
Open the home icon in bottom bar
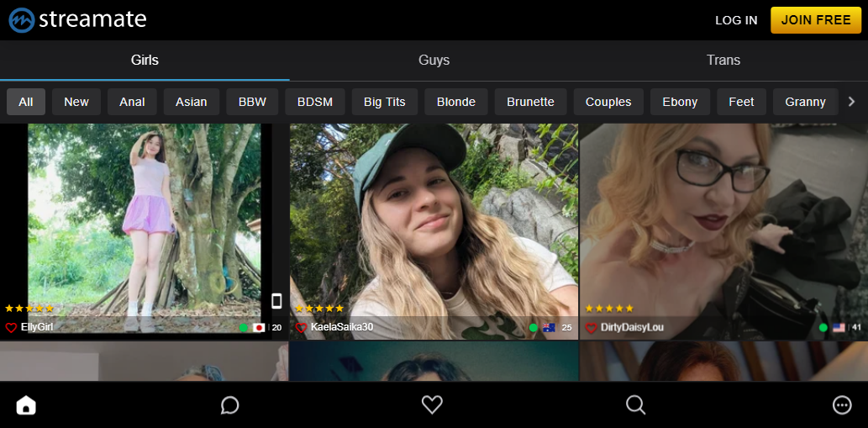pos(26,405)
